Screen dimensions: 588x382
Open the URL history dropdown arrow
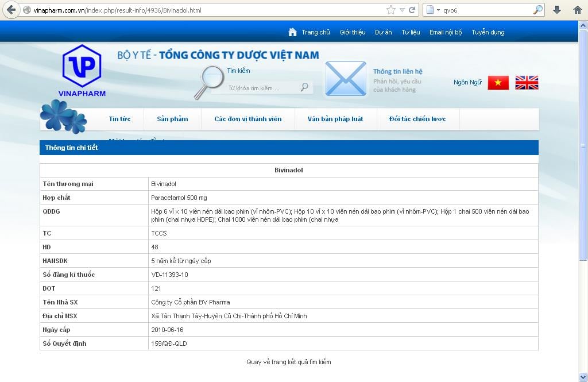(402, 10)
